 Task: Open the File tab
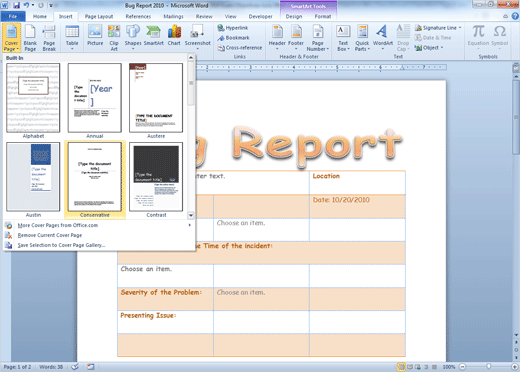click(x=13, y=16)
